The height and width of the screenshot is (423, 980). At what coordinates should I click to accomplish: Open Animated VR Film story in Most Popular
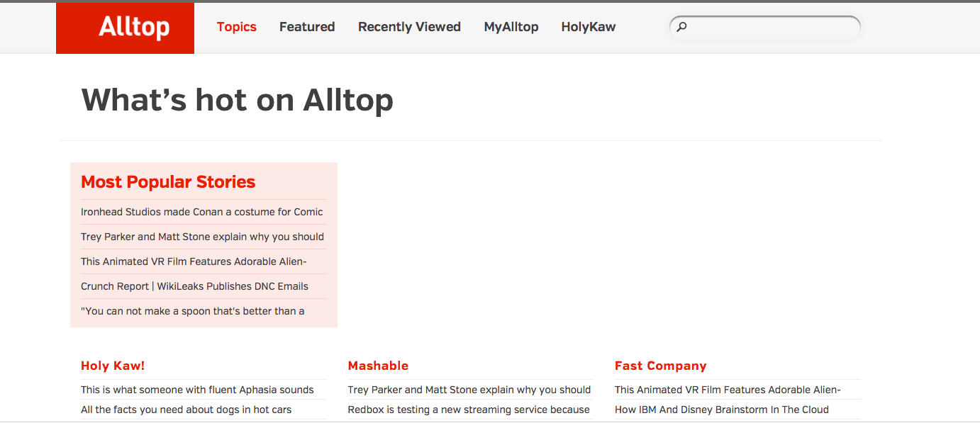(x=194, y=261)
